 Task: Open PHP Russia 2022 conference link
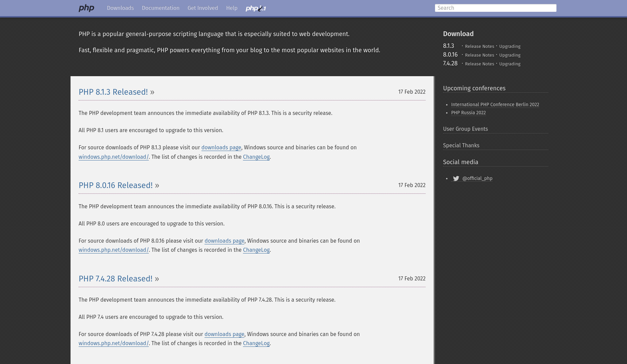click(x=468, y=113)
